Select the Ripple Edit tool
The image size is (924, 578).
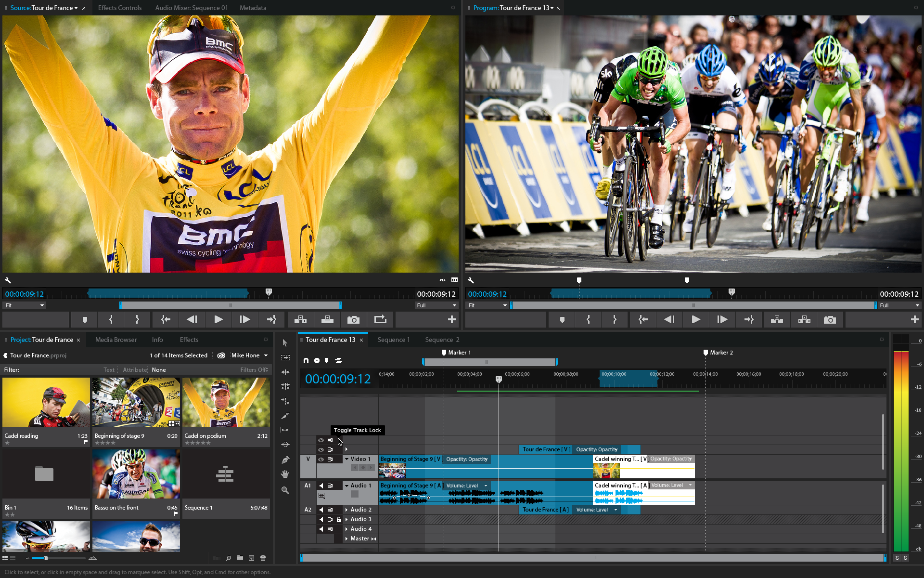285,372
